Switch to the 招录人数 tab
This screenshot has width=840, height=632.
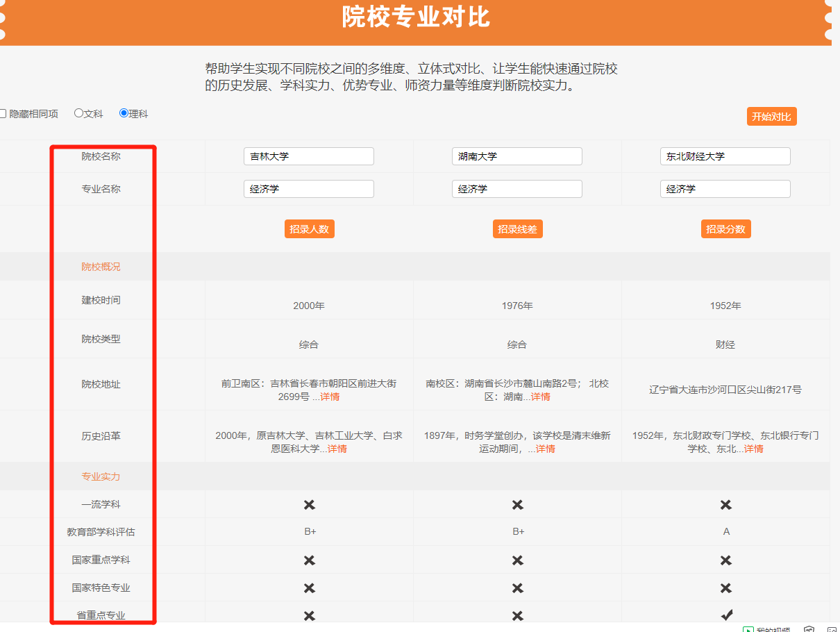pos(309,229)
